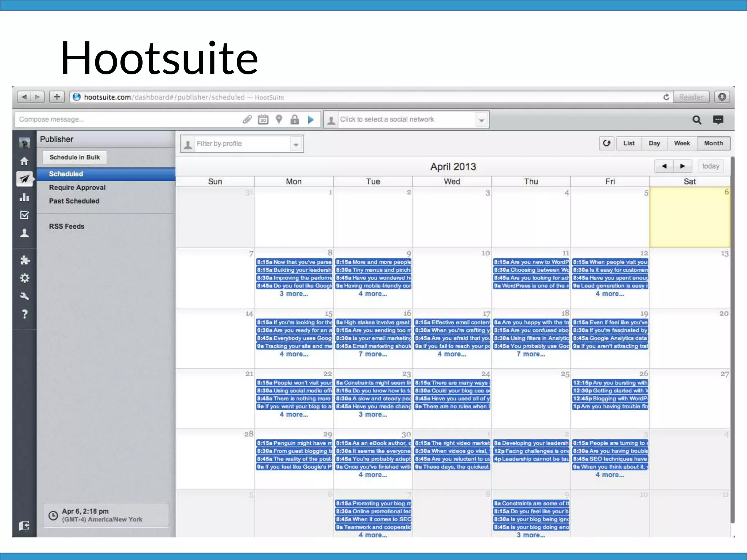Select Scheduled in Publisher menu

(106, 174)
